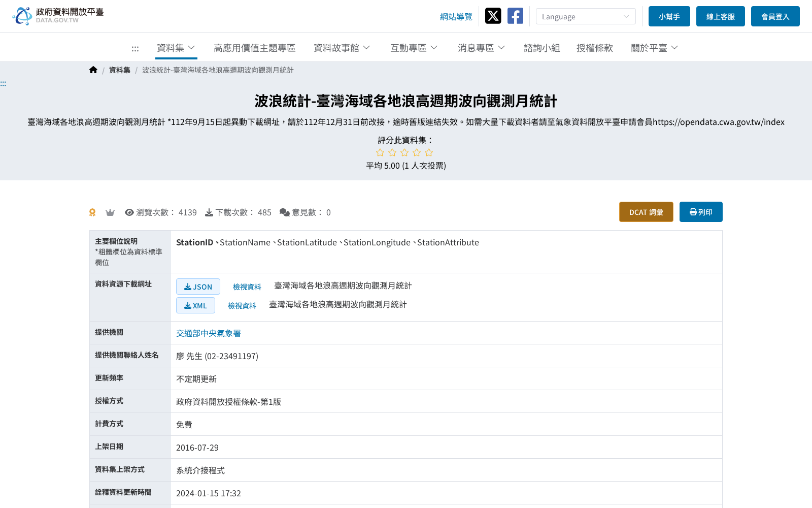The width and height of the screenshot is (812, 508).
Task: Click the 更新頻率 row label
Action: click(x=109, y=378)
